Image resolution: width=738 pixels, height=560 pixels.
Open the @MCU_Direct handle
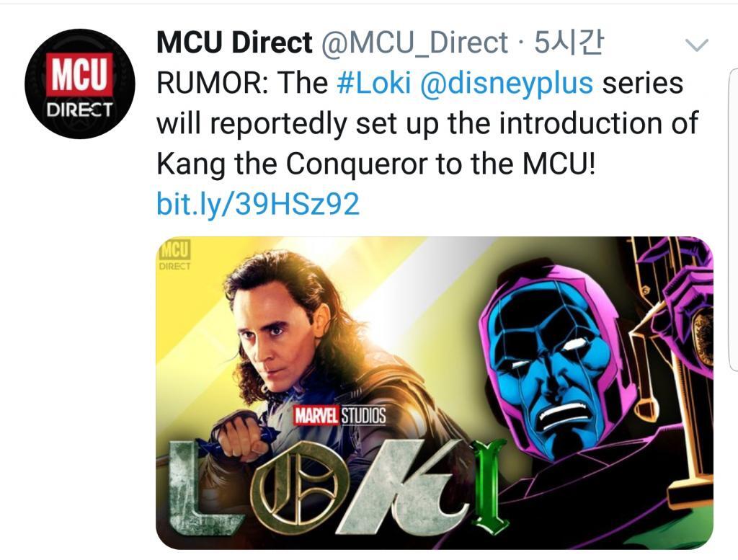point(414,44)
